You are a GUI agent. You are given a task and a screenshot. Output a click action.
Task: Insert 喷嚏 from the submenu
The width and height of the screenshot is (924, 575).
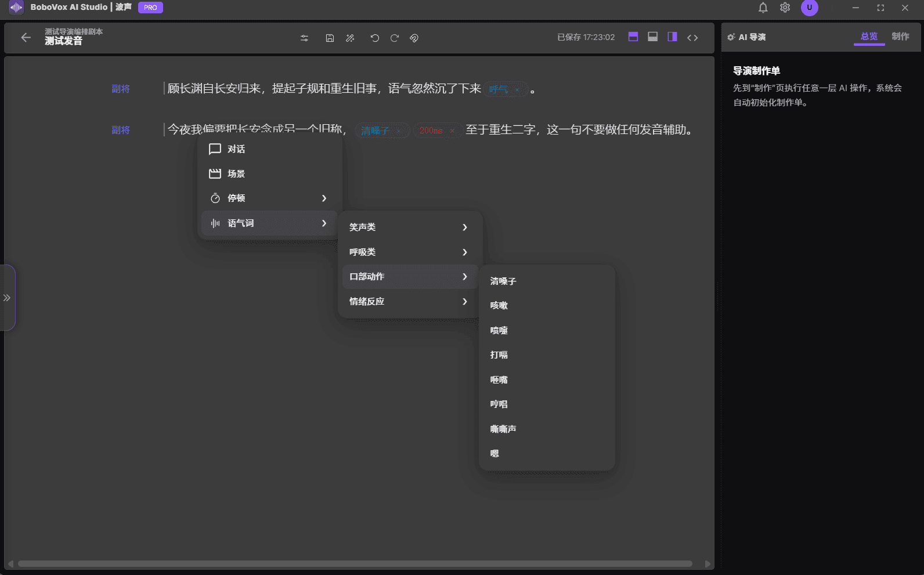coord(547,331)
